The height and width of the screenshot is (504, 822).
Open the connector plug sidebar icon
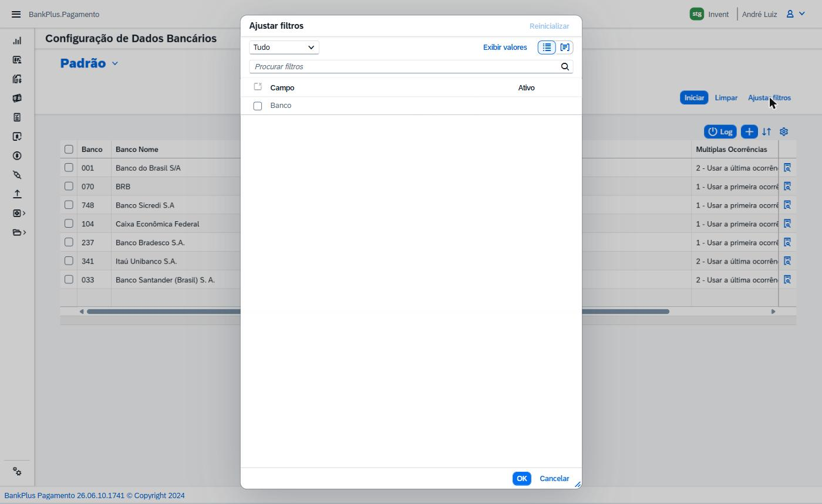pyautogui.click(x=17, y=175)
